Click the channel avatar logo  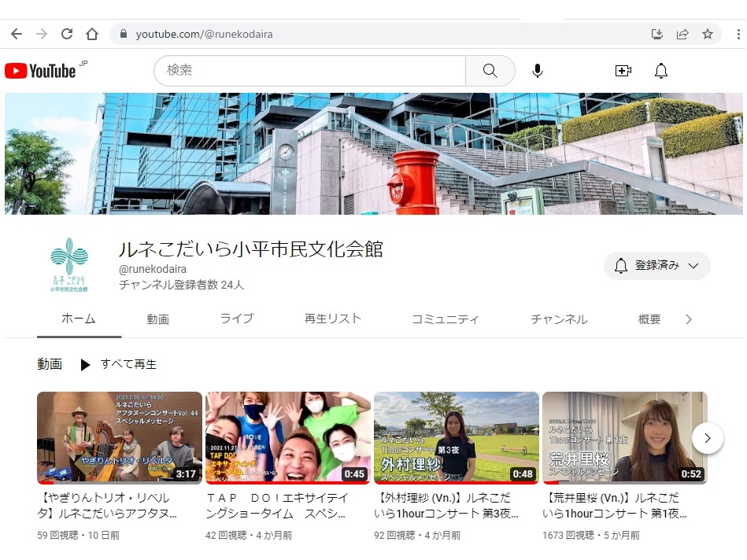click(x=69, y=265)
